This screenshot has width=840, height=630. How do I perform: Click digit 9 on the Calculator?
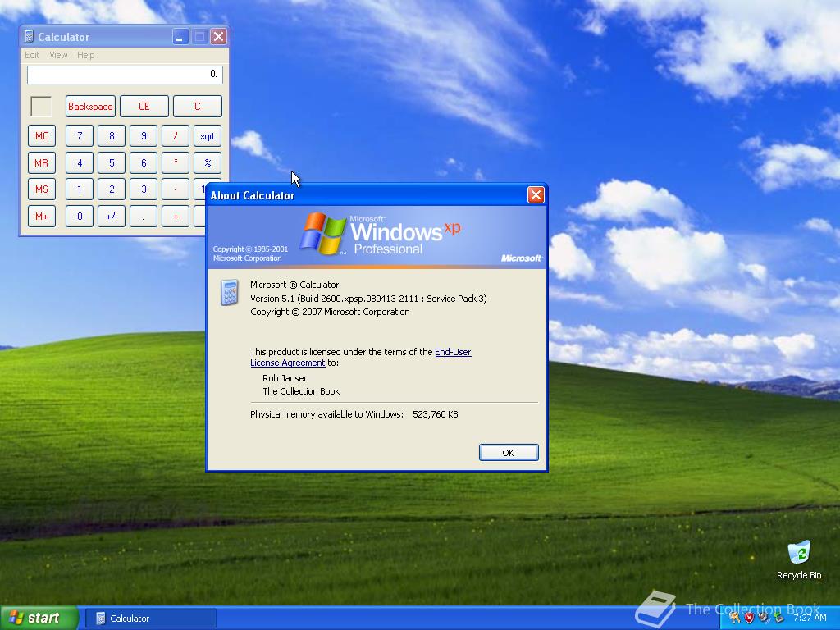tap(144, 136)
